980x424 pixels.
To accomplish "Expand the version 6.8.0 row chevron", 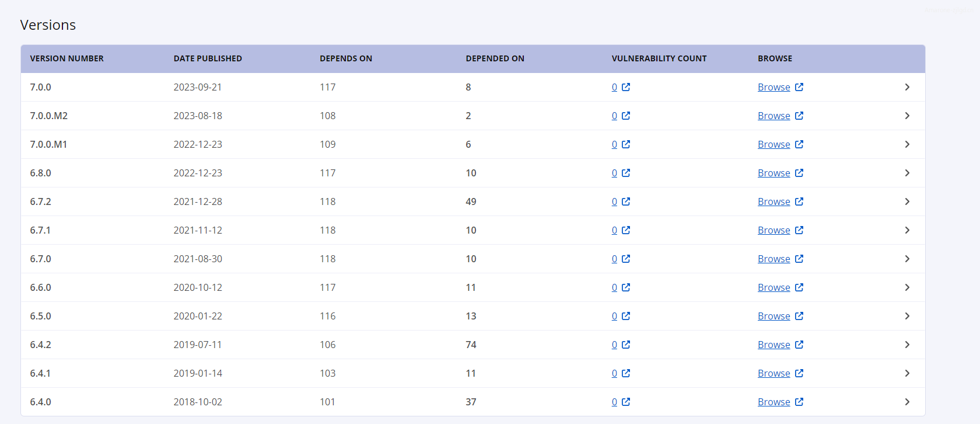I will click(907, 173).
